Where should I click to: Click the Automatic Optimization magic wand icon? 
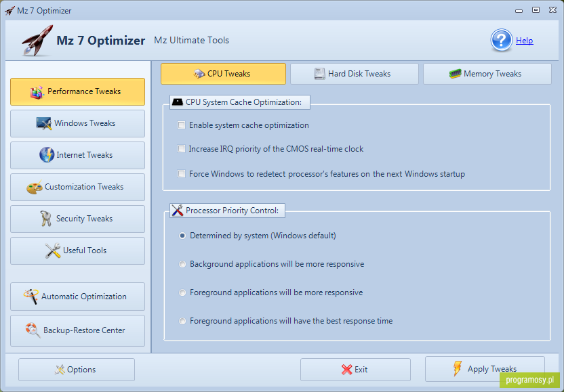pos(31,297)
